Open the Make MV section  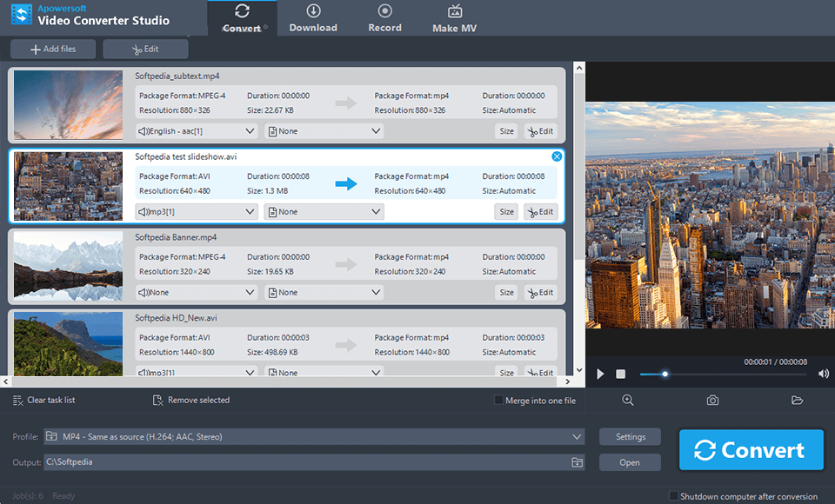[x=453, y=17]
